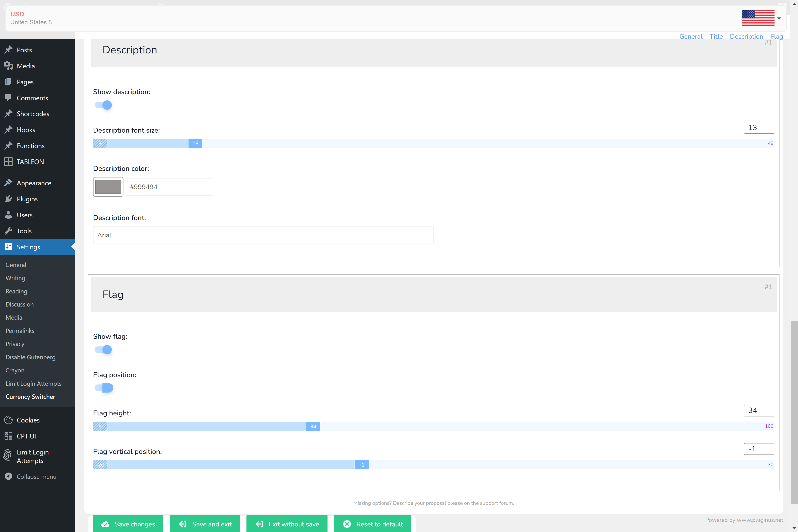This screenshot has height=532, width=798.
Task: Open Crayon settings submenu item
Action: (15, 370)
